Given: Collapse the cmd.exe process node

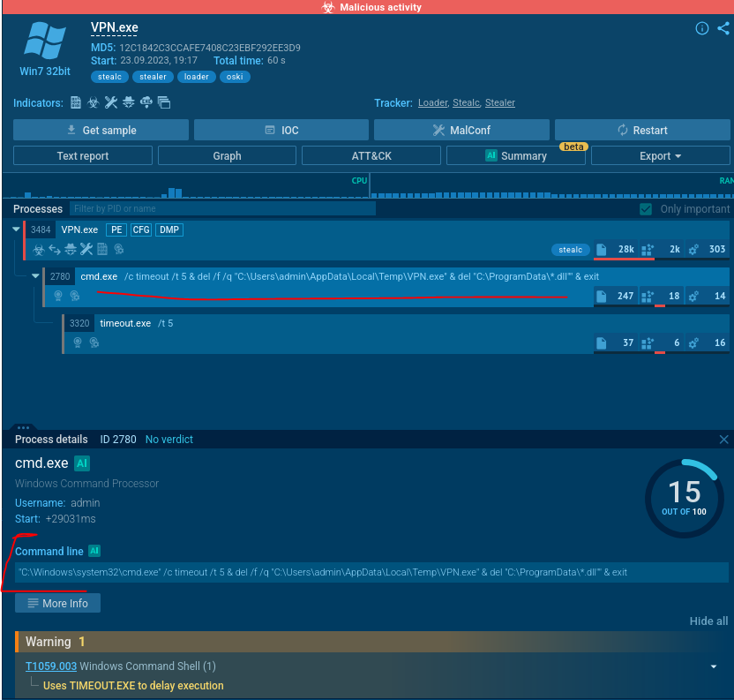Looking at the screenshot, I should [x=36, y=276].
